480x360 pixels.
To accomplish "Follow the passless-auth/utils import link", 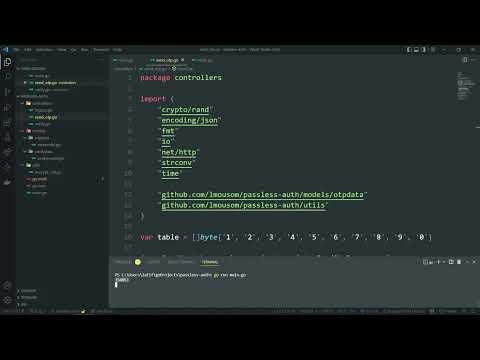I will coord(243,205).
